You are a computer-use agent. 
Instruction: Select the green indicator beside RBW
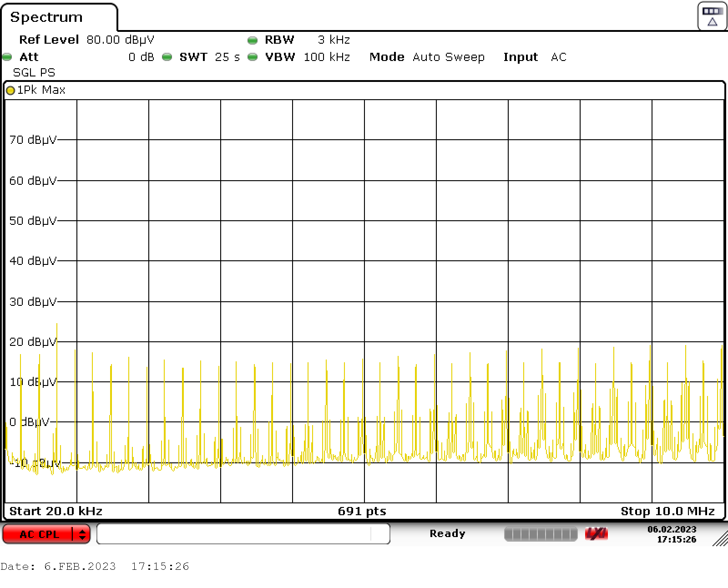(252, 40)
